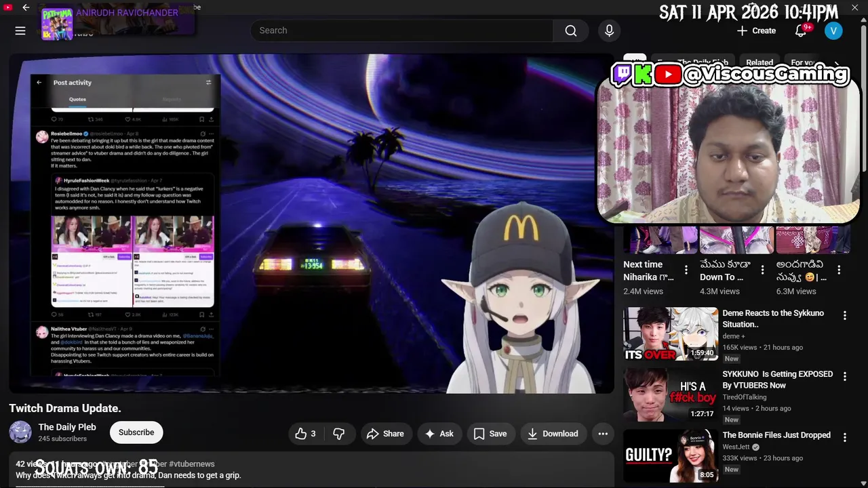Save the video to a playlist
The height and width of the screenshot is (488, 868).
pyautogui.click(x=490, y=434)
